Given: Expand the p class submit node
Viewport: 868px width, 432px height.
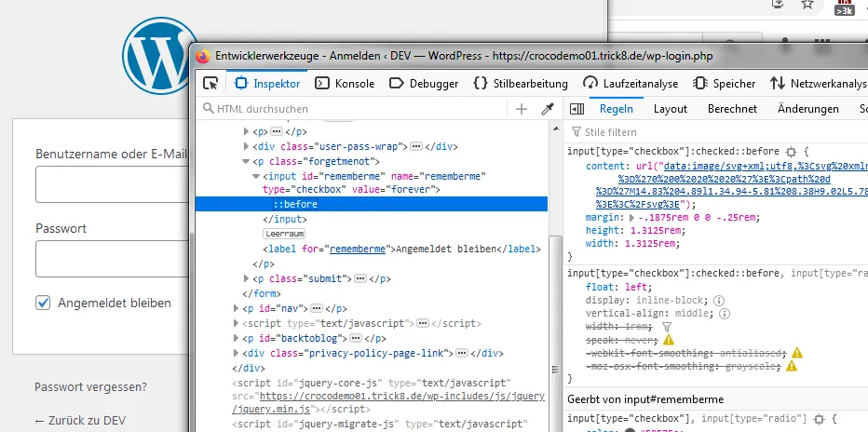Looking at the screenshot, I should [247, 278].
